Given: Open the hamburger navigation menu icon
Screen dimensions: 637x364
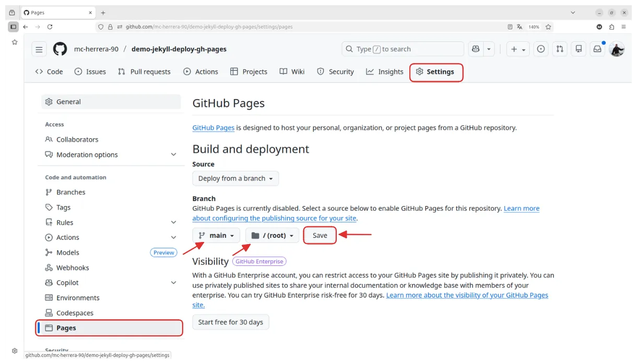Looking at the screenshot, I should [39, 48].
